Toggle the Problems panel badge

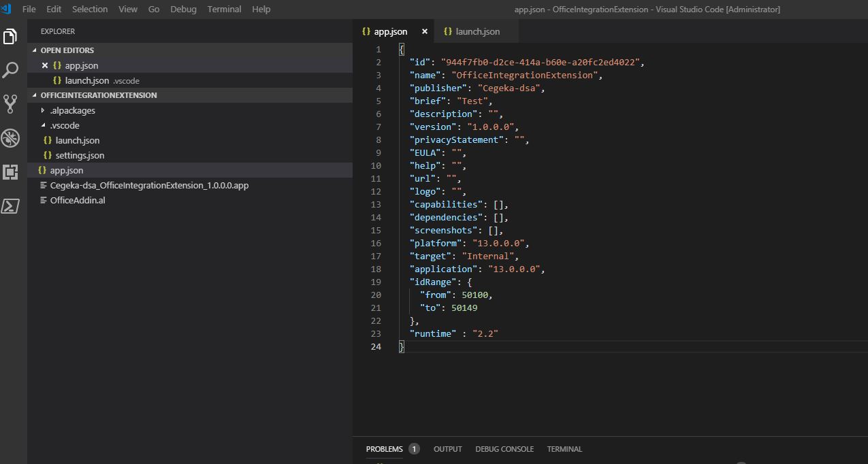pos(413,449)
